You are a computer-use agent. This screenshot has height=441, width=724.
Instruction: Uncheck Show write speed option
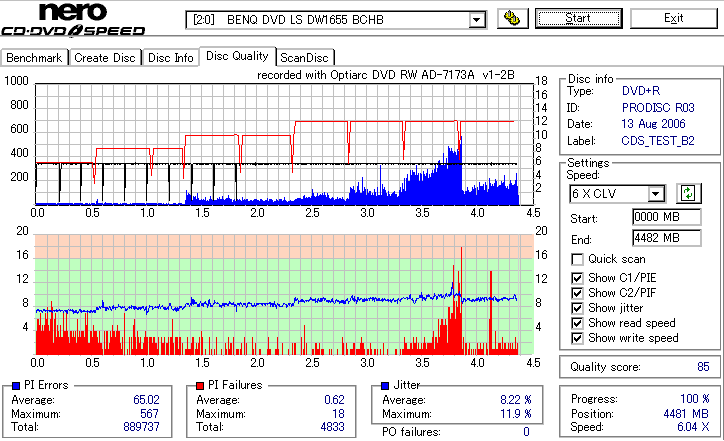pyautogui.click(x=577, y=338)
